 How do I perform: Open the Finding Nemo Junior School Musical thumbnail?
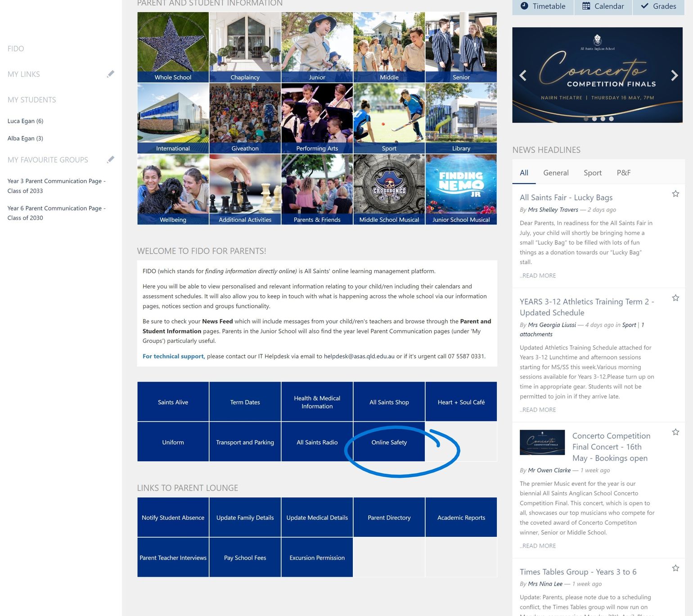(x=461, y=189)
